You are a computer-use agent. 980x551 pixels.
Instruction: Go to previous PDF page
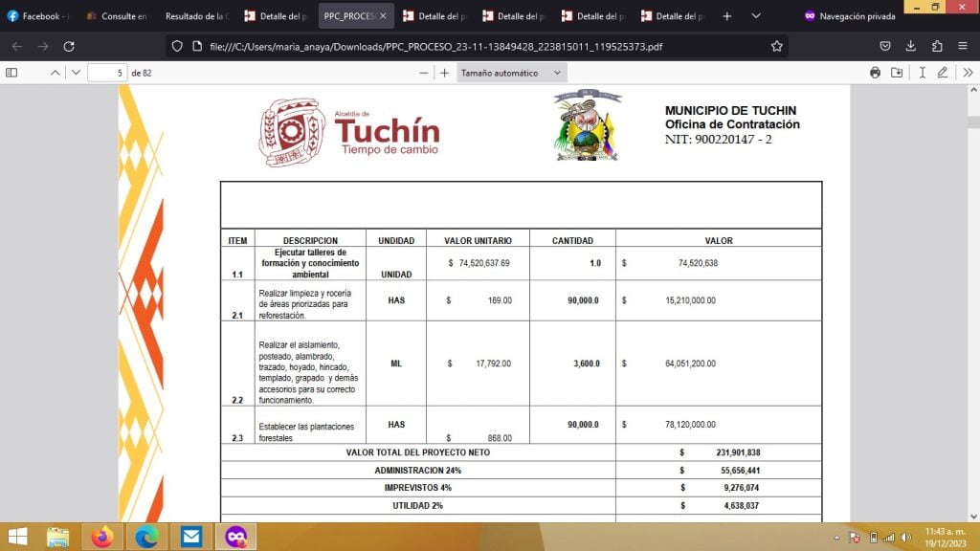pyautogui.click(x=55, y=73)
